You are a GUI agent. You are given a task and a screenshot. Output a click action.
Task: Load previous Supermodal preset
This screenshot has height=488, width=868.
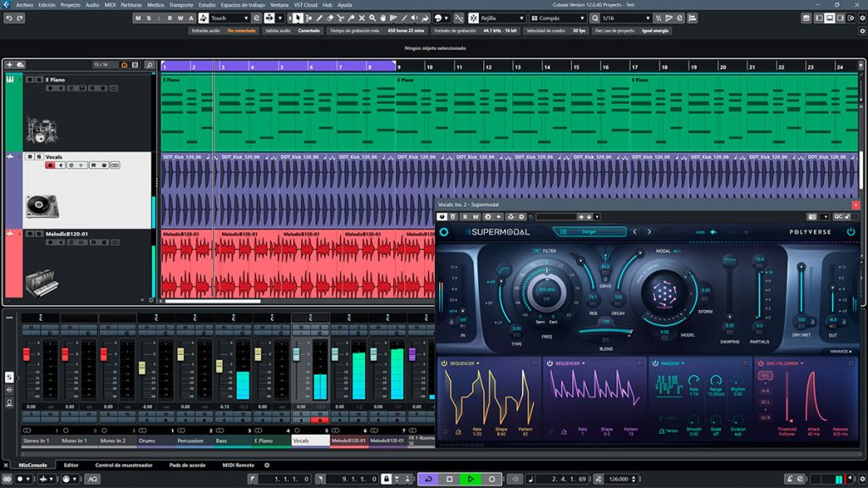pos(635,232)
